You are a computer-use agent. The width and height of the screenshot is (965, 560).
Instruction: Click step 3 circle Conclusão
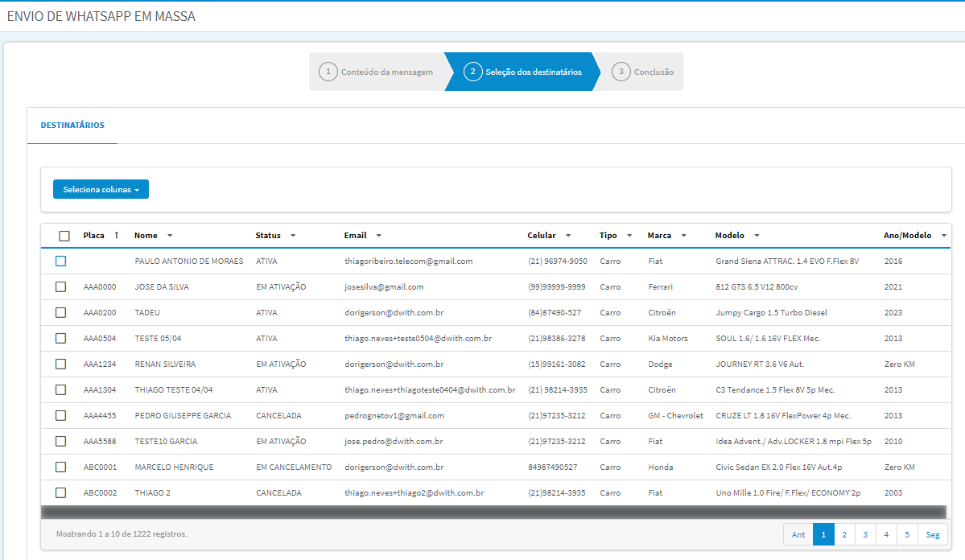(621, 72)
